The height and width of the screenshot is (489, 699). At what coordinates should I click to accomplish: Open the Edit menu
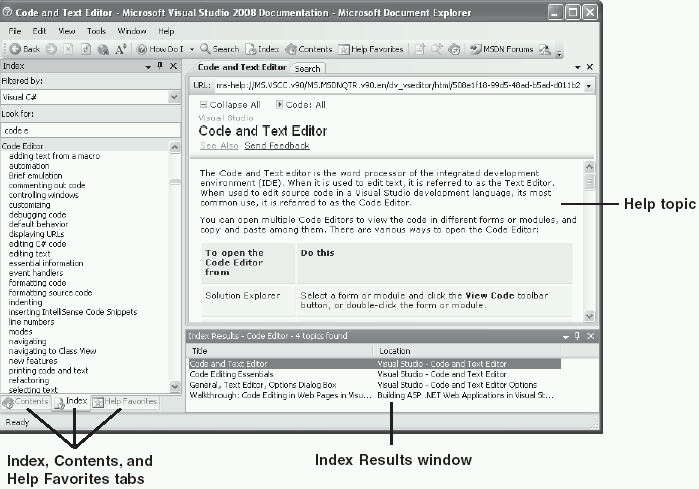[39, 31]
